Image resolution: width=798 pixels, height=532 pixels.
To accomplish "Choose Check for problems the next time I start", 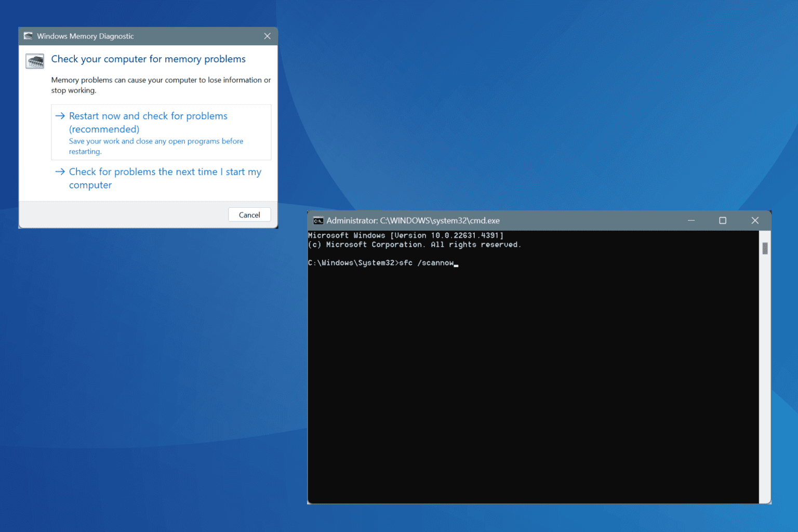I will tap(161, 178).
